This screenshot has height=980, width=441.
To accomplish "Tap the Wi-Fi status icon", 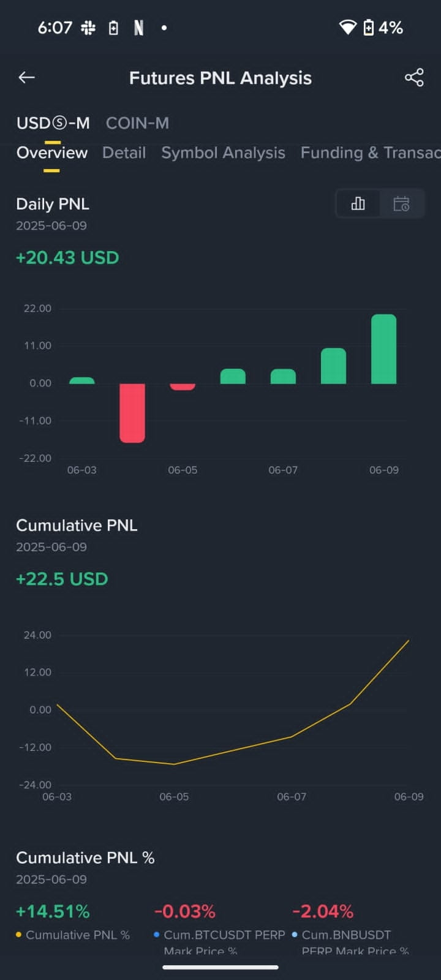I will [347, 28].
